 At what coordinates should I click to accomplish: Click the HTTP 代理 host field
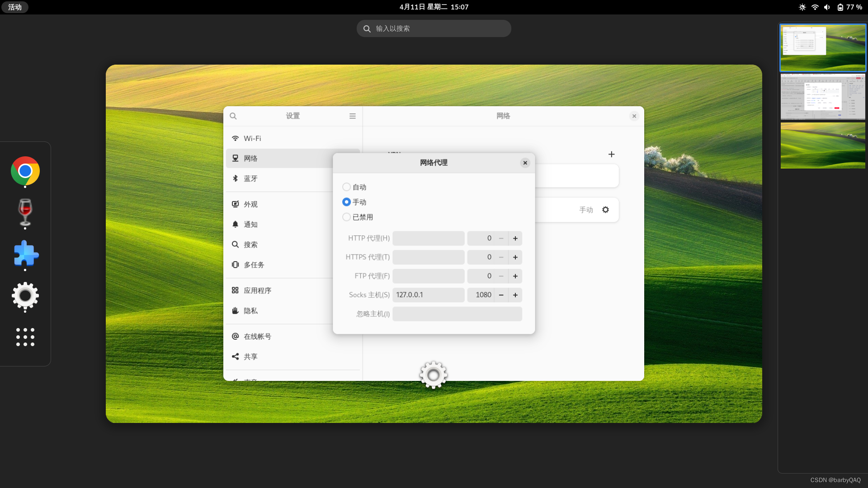pos(429,239)
